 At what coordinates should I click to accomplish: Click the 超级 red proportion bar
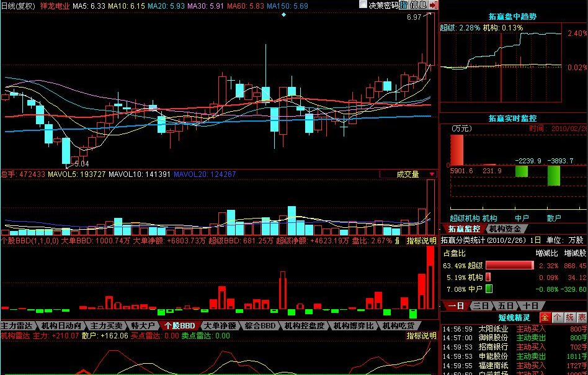pos(509,265)
